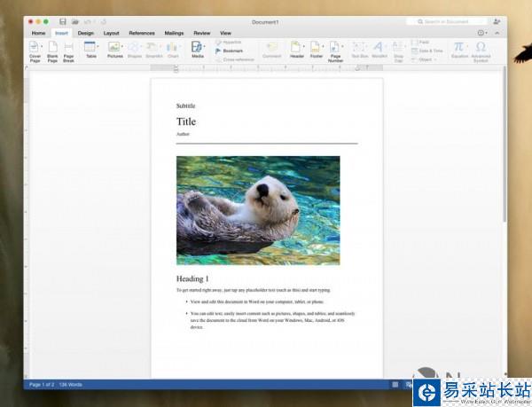Open the Media dropdown menu
The width and height of the screenshot is (532, 407).
coord(205,47)
